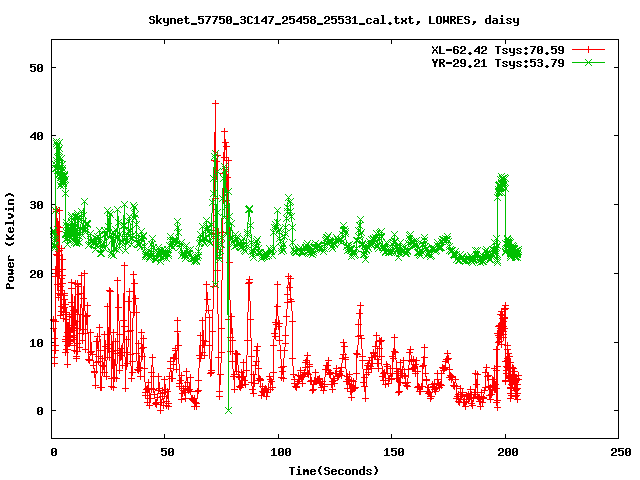This screenshot has height=480, width=640.
Task: Click the plot title Skynet_57750_3C147 text
Action: point(333,20)
